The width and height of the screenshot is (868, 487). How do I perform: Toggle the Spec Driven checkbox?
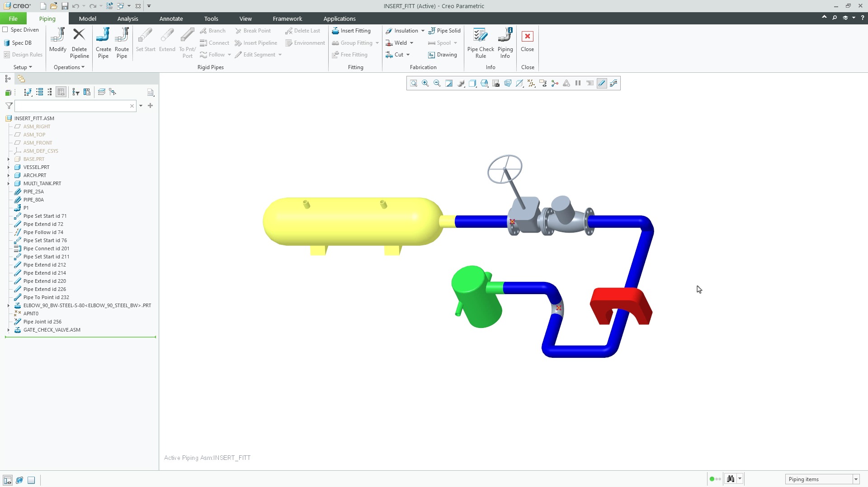tap(6, 29)
